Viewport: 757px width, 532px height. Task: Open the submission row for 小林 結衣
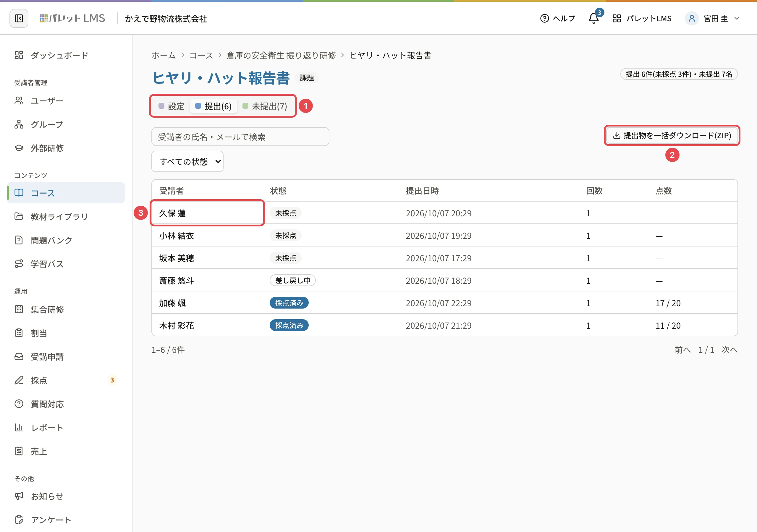tap(444, 236)
